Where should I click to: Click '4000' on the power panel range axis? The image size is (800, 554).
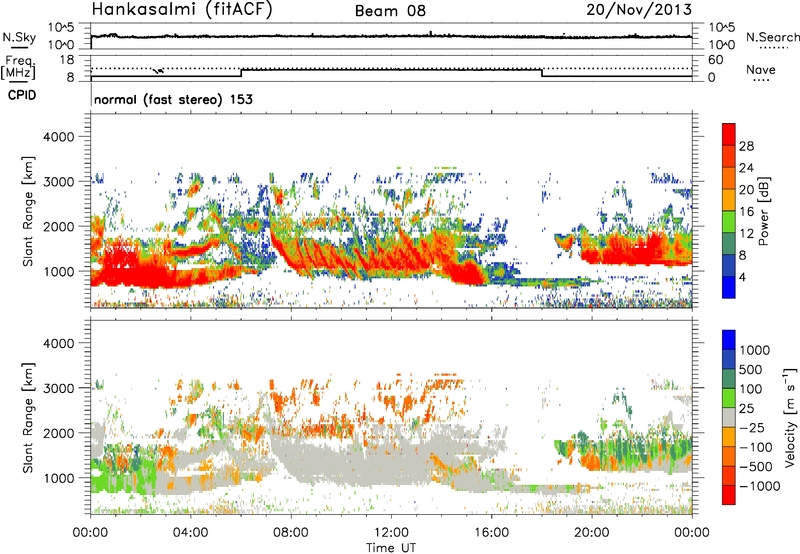coord(58,137)
